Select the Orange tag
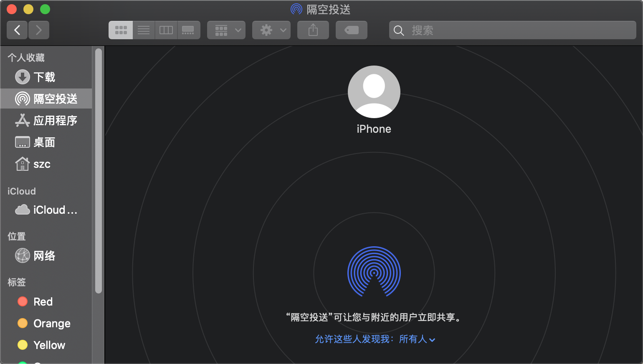This screenshot has height=364, width=643. tap(46, 323)
